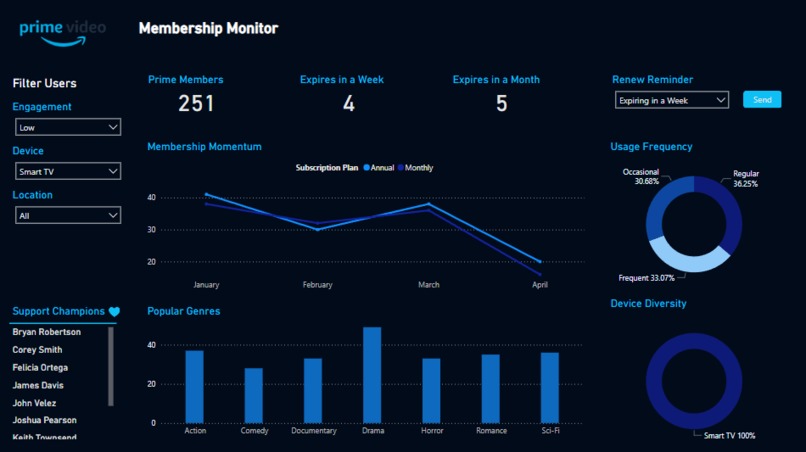806x452 pixels.
Task: Click the Expires in a Week value 4
Action: [x=349, y=103]
